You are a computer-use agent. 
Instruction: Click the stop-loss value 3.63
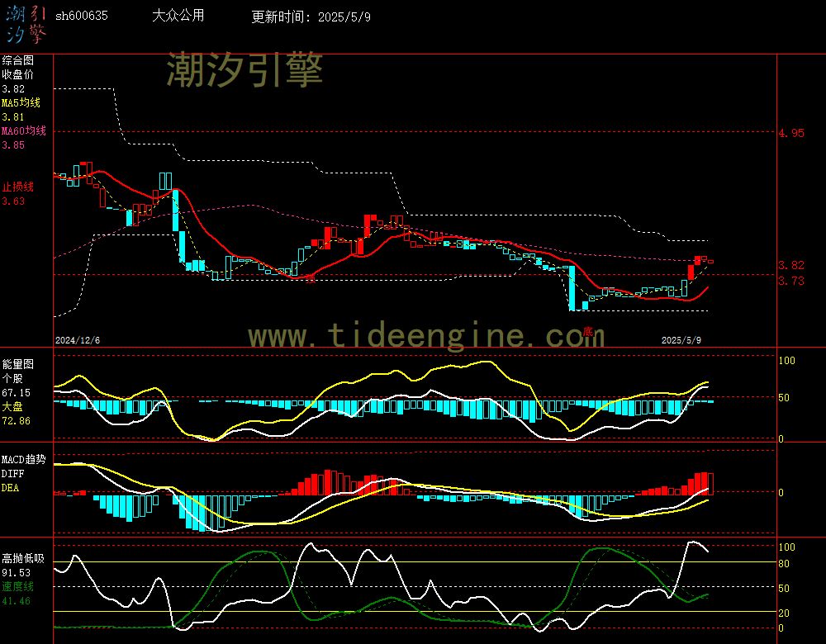[13, 201]
